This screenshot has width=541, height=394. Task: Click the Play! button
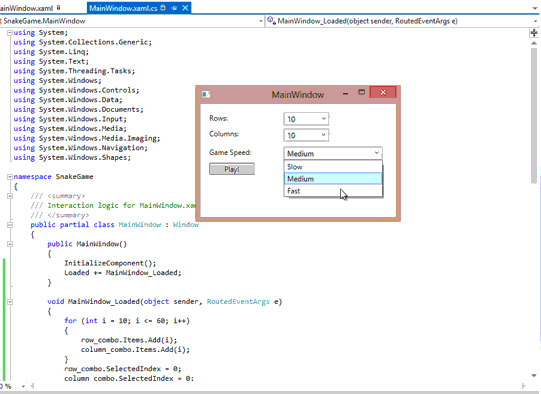232,169
